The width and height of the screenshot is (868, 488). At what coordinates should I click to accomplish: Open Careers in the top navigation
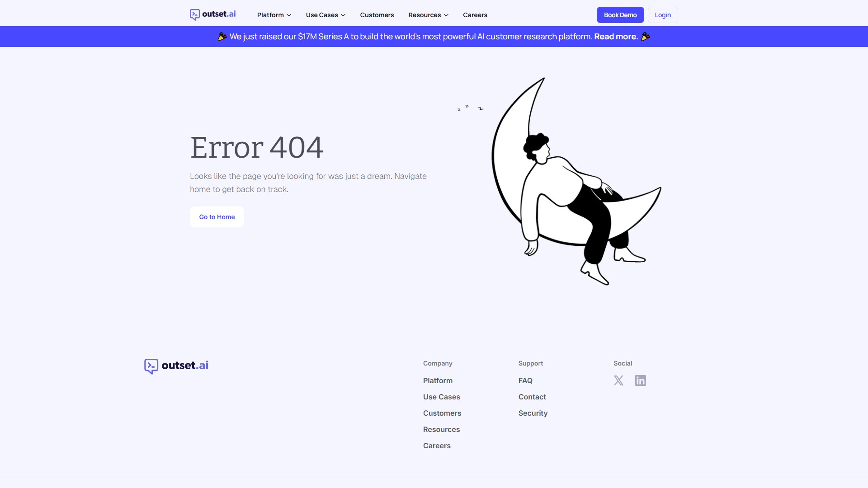click(475, 15)
